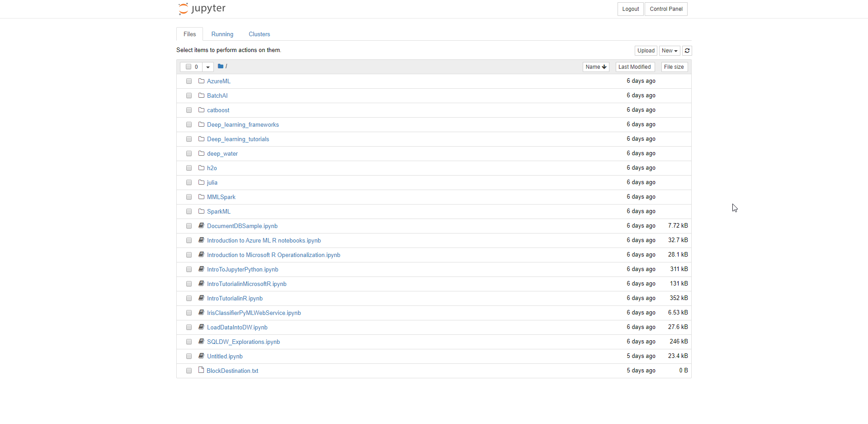The height and width of the screenshot is (424, 868).
Task: Click notebook icon beside IntroTutorialinMicrosoftR.ipynb
Action: point(201,284)
